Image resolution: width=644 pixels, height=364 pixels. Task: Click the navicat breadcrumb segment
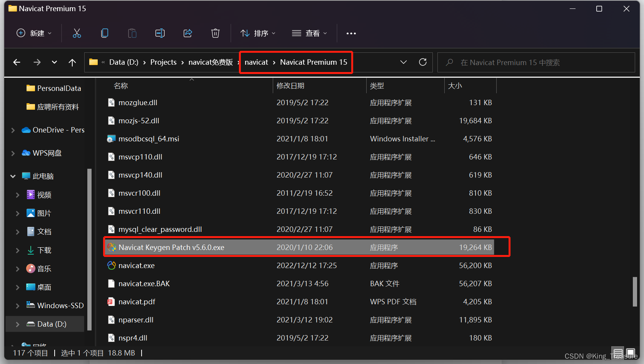256,62
